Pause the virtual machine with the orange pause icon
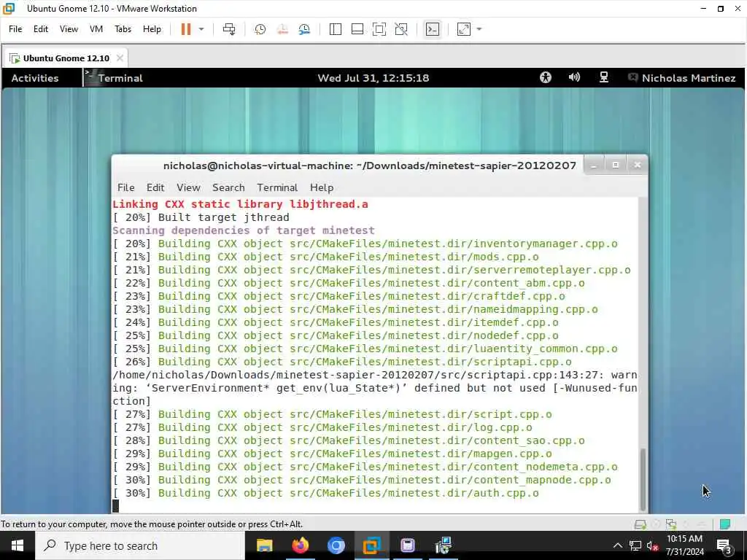The width and height of the screenshot is (747, 560). click(x=186, y=29)
